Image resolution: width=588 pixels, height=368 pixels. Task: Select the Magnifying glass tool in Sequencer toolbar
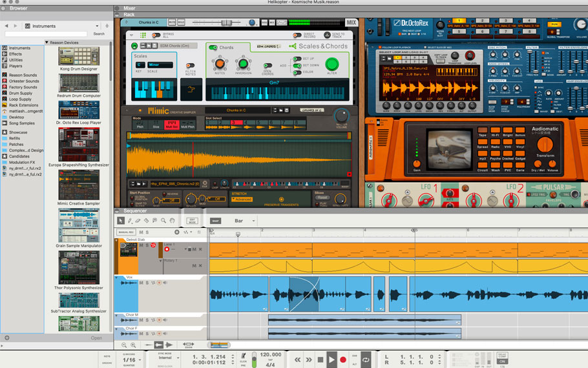163,221
